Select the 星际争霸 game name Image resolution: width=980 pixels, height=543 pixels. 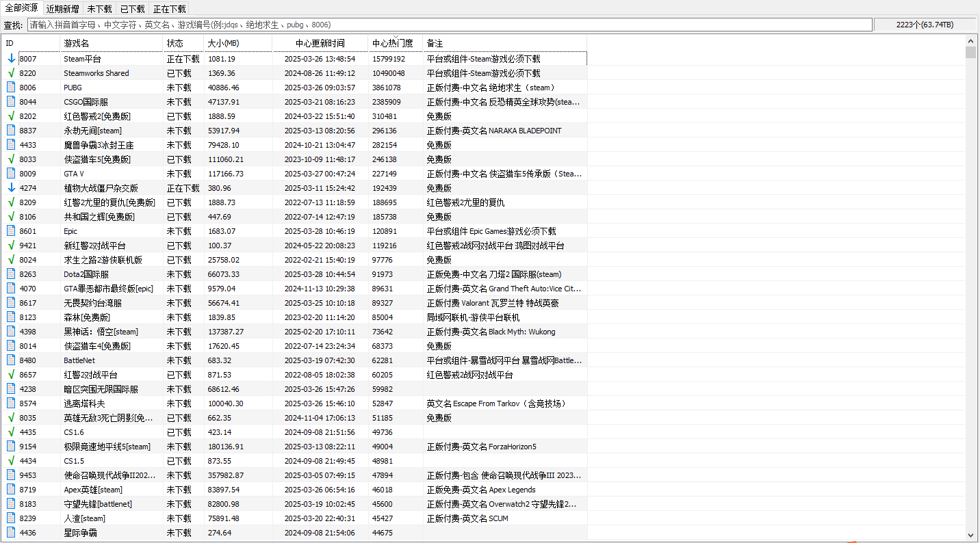click(x=81, y=533)
